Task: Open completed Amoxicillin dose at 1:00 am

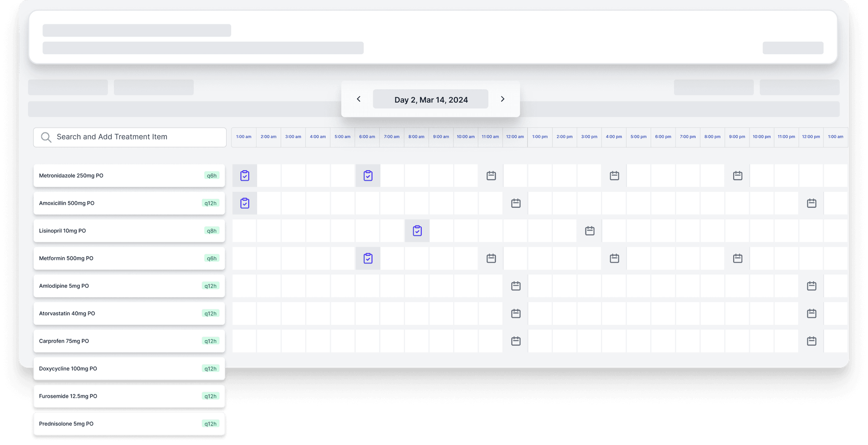Action: (x=245, y=203)
